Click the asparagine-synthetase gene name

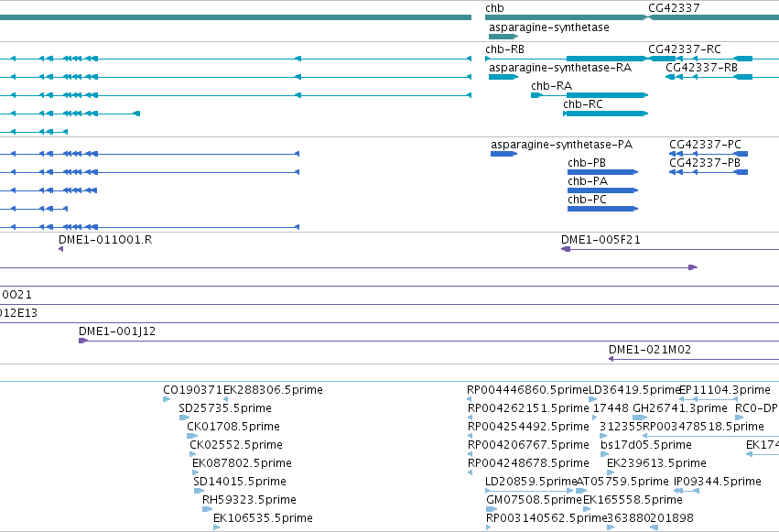(549, 27)
